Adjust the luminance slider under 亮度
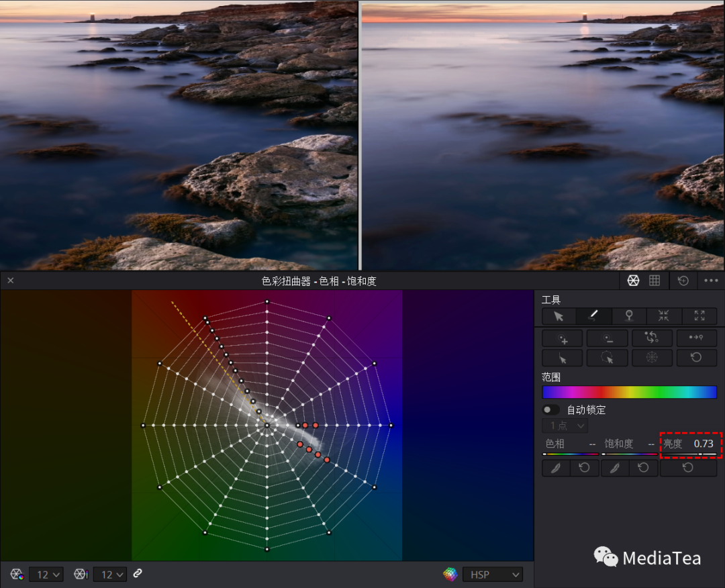Screen dimensions: 725x588 pyautogui.click(x=689, y=454)
